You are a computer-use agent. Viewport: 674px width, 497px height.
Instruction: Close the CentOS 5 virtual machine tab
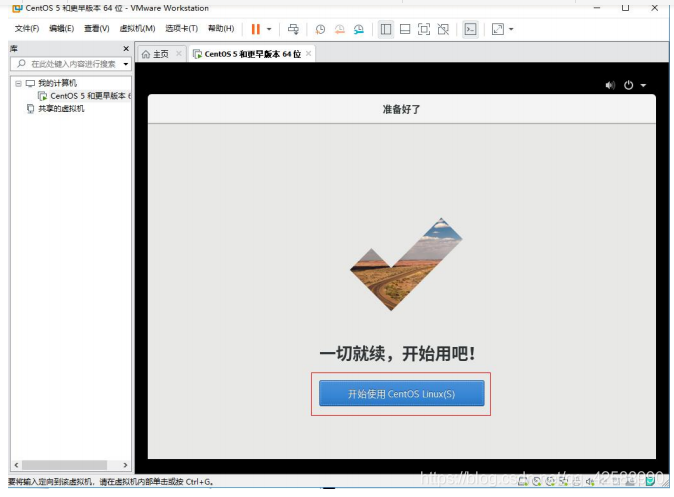click(x=308, y=54)
